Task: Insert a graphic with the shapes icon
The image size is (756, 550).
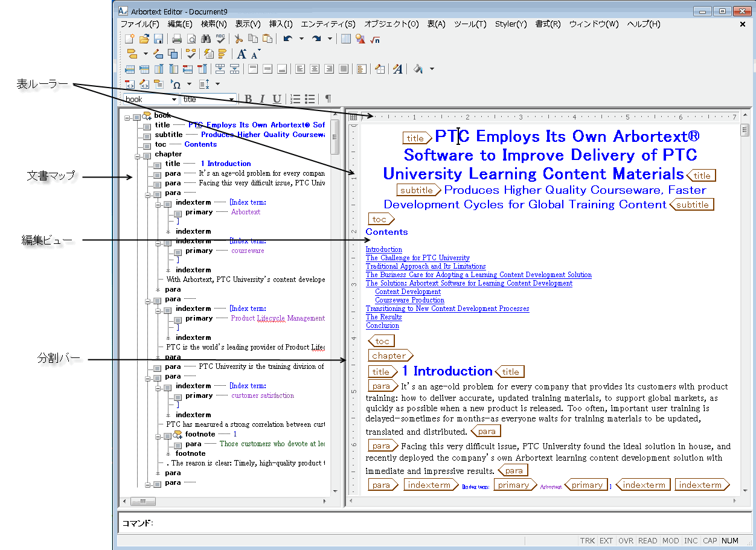Action: [x=360, y=39]
